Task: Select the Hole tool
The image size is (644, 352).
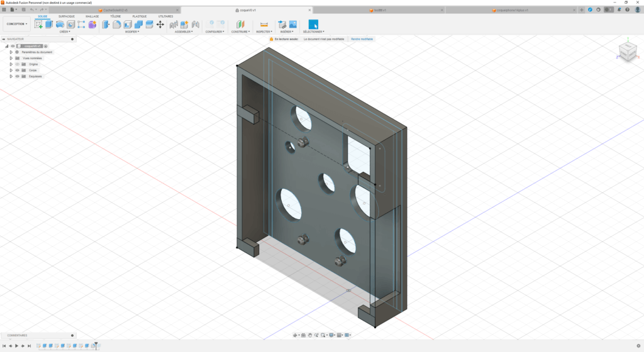Action: tap(70, 25)
